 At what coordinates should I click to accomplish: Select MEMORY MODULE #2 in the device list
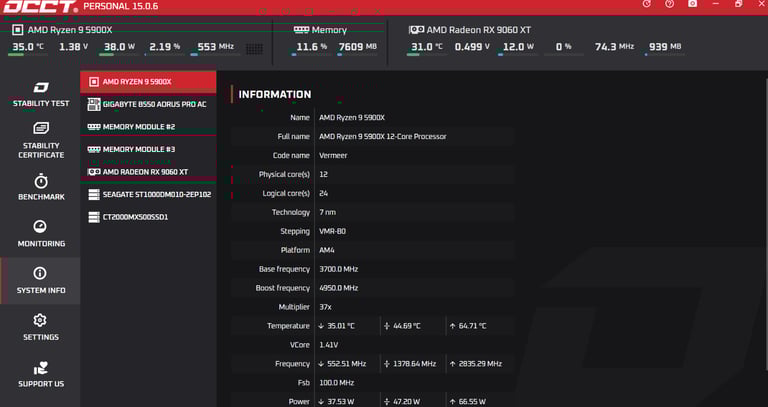point(148,126)
